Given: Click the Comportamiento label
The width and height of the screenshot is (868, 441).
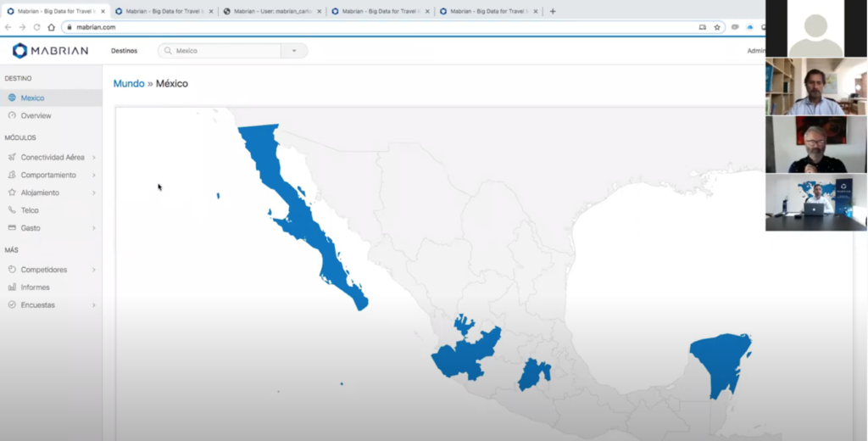Looking at the screenshot, I should coord(48,175).
